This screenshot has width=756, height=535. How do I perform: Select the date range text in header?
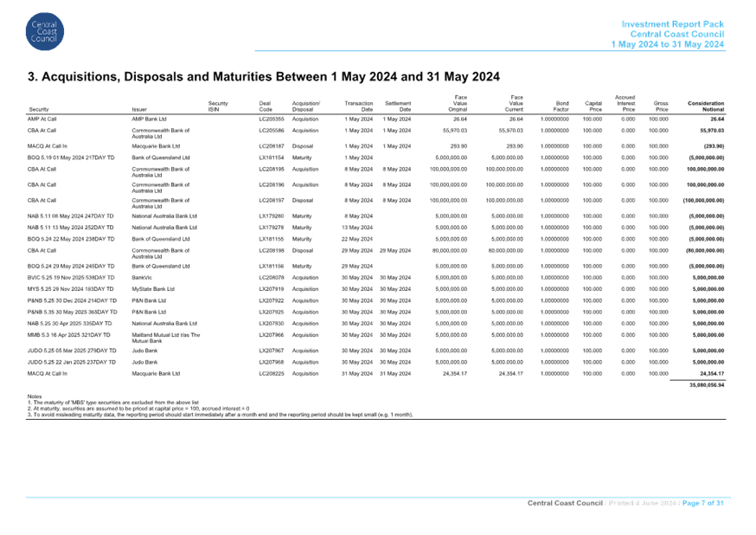667,43
